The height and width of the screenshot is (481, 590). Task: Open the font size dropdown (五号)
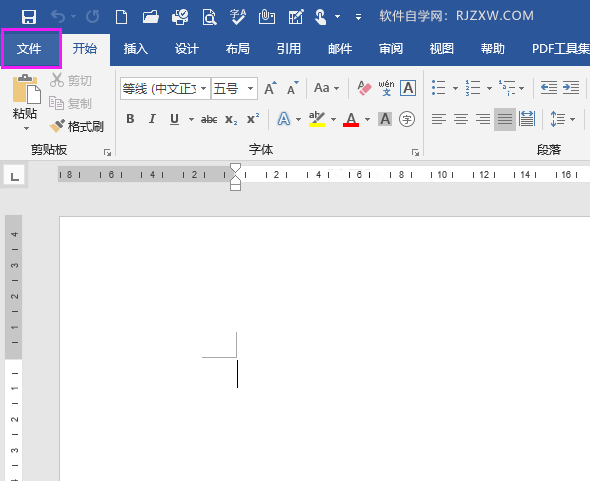pyautogui.click(x=250, y=89)
